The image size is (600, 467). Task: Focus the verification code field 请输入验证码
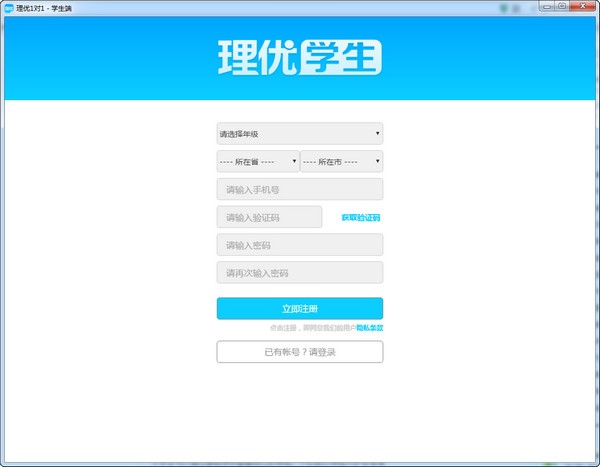tap(269, 217)
